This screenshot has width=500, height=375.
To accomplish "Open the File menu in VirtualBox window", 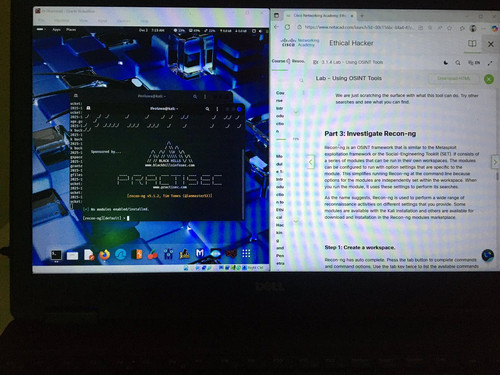I will 41,20.
